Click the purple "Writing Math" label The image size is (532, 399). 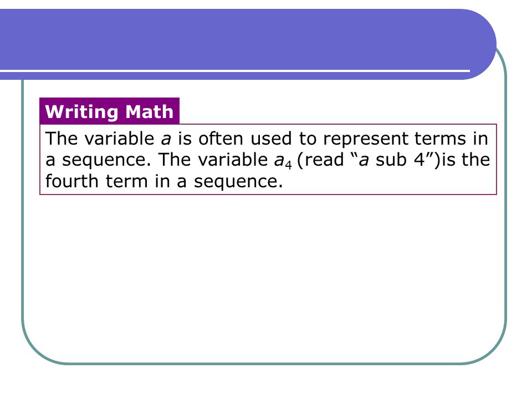coord(109,111)
